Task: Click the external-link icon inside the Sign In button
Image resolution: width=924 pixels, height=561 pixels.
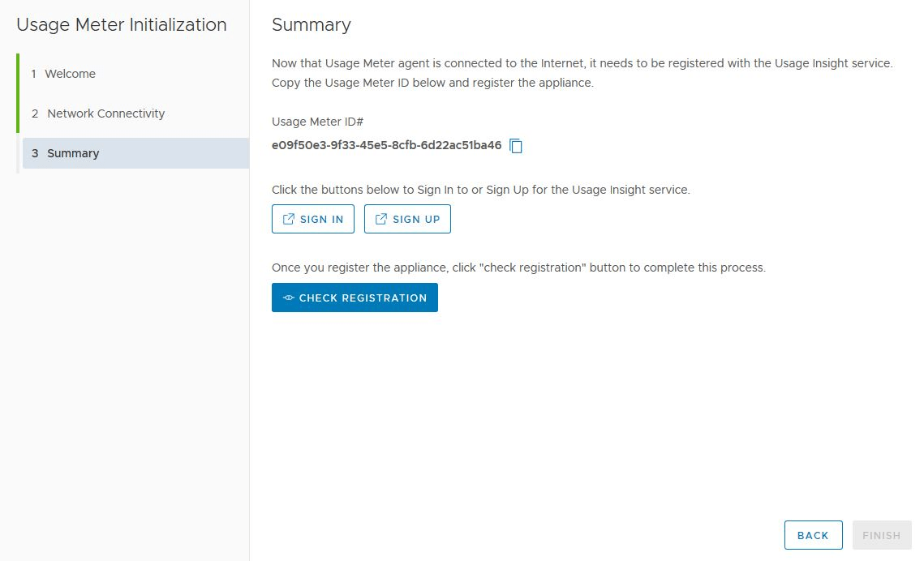Action: (x=288, y=219)
